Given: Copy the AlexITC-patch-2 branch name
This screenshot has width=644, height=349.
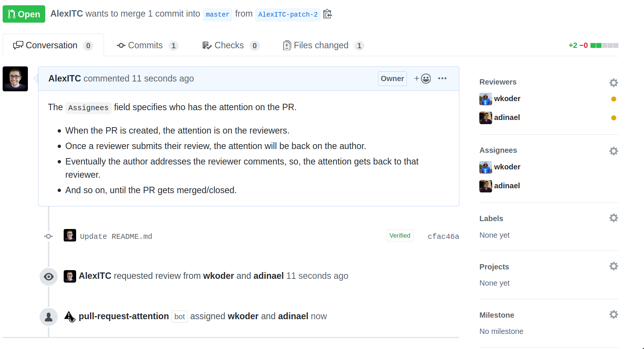Looking at the screenshot, I should 327,14.
